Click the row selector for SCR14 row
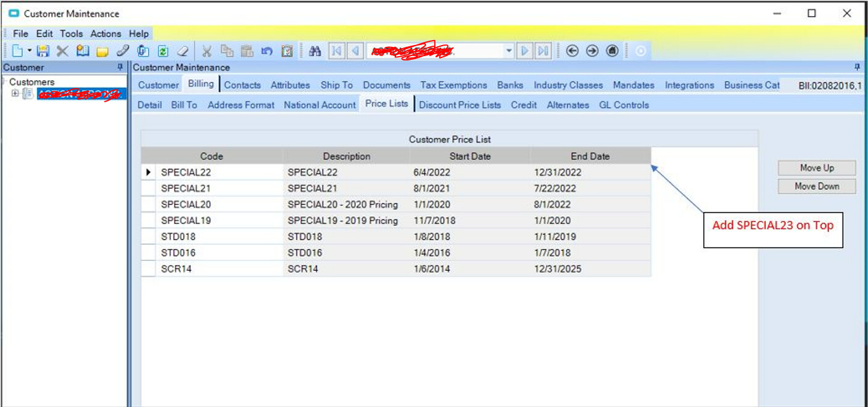 (148, 269)
